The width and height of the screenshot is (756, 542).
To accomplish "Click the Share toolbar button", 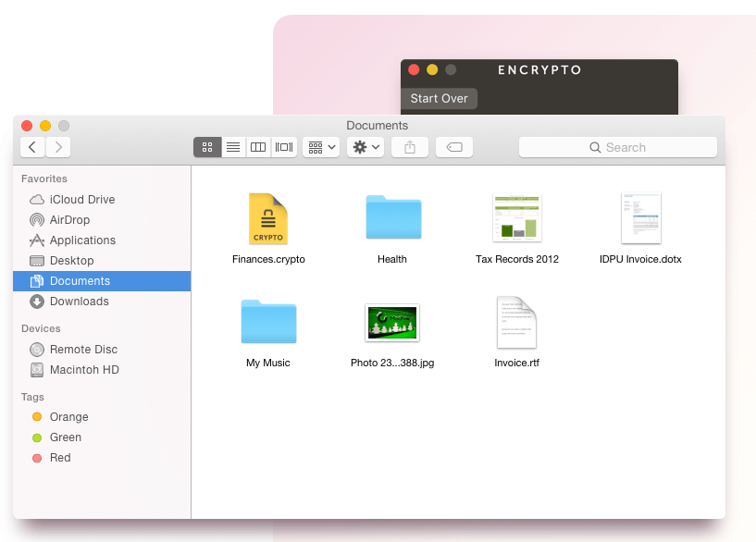I will [410, 147].
